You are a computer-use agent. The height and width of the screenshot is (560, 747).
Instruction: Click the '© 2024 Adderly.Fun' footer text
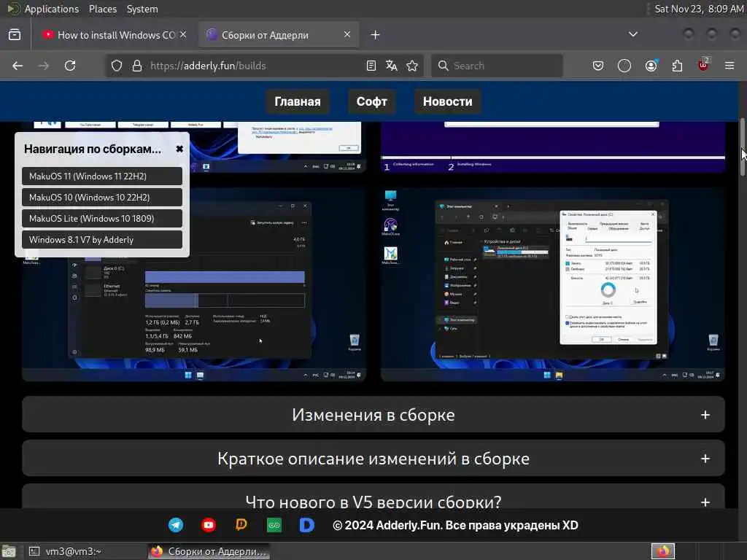click(x=455, y=525)
